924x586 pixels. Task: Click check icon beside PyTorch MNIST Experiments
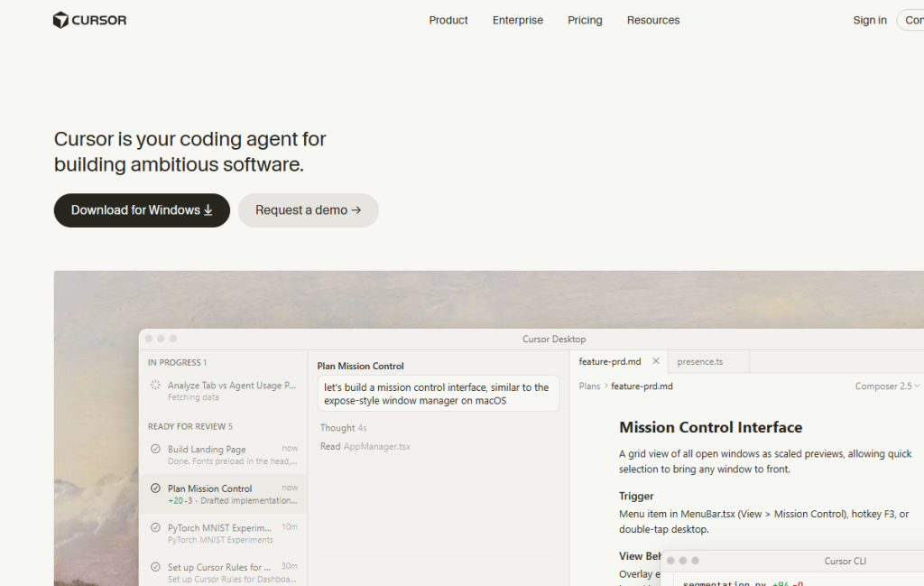[155, 527]
